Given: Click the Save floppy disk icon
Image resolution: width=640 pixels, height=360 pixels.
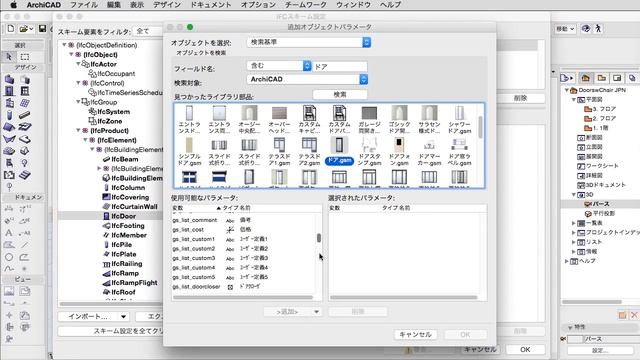Looking at the screenshot, I should 42,29.
